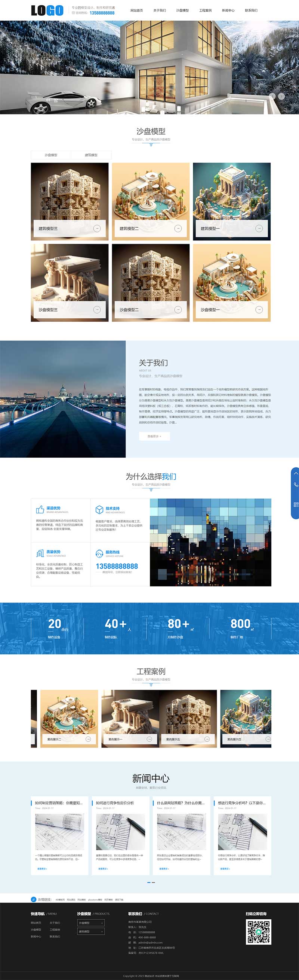Select the second news carousel pagination dash
The height and width of the screenshot is (980, 299).
(154, 882)
